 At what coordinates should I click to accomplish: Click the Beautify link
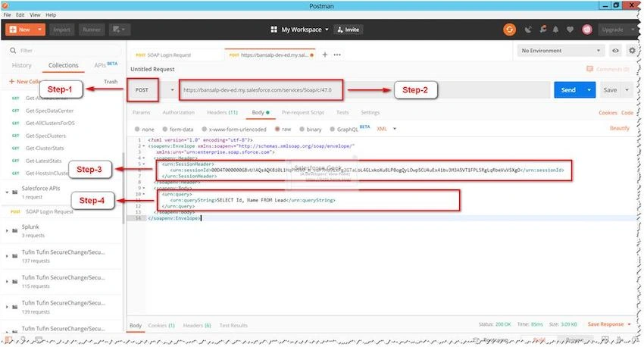(619, 128)
